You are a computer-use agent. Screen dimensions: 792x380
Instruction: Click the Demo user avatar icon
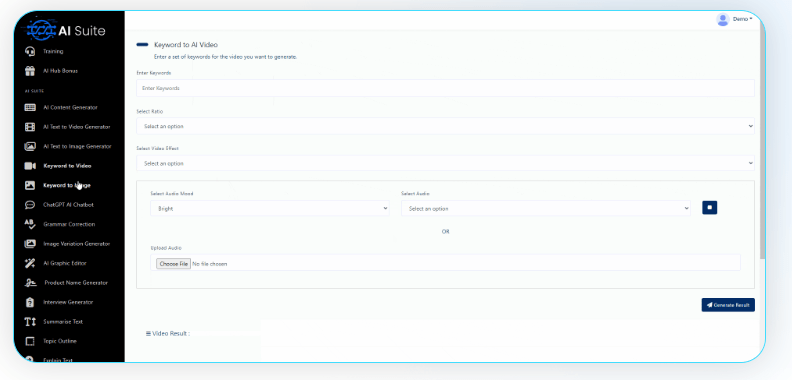click(x=723, y=19)
